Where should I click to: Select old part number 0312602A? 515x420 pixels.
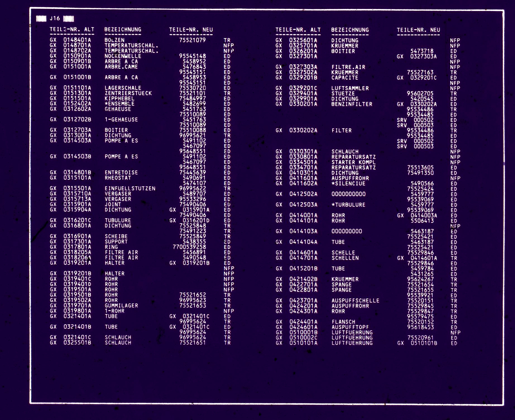77,109
